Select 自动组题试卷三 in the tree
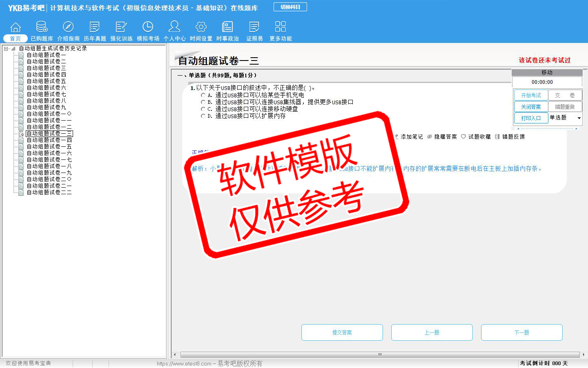 (x=46, y=68)
